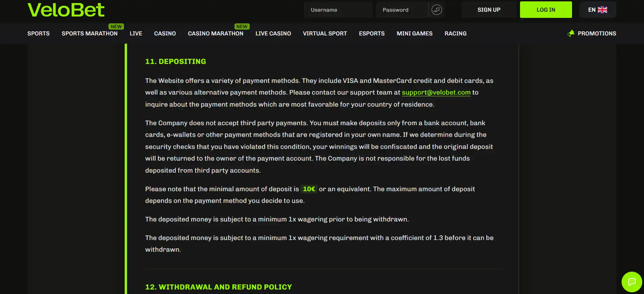
Task: Click the SIGN UP button
Action: [x=489, y=10]
